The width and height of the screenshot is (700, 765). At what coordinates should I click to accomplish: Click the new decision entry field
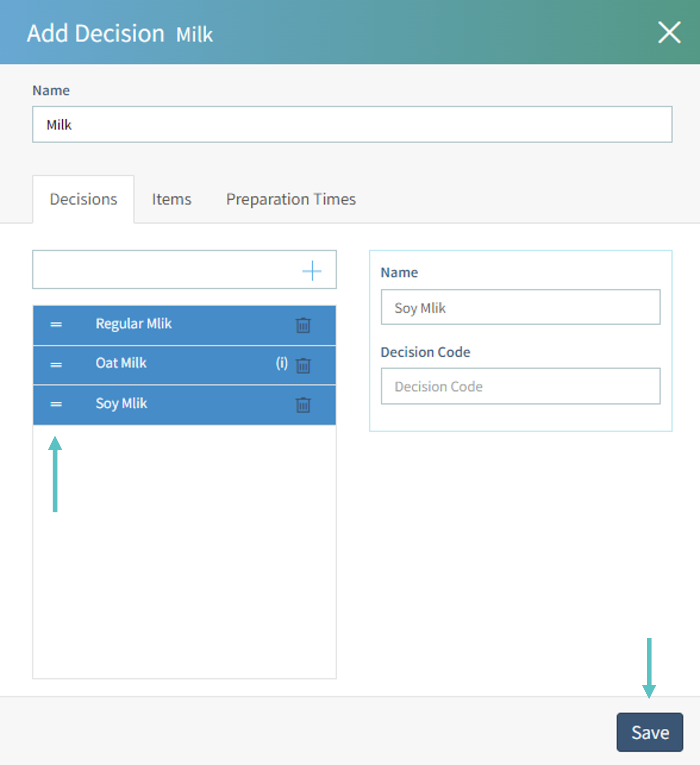(163, 270)
